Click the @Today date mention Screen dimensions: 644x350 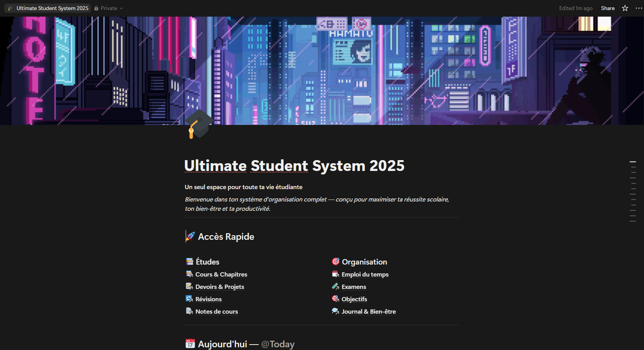278,344
